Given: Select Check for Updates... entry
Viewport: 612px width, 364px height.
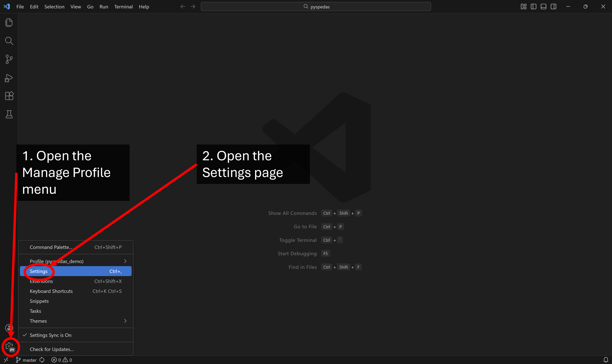Looking at the screenshot, I should pos(76,349).
